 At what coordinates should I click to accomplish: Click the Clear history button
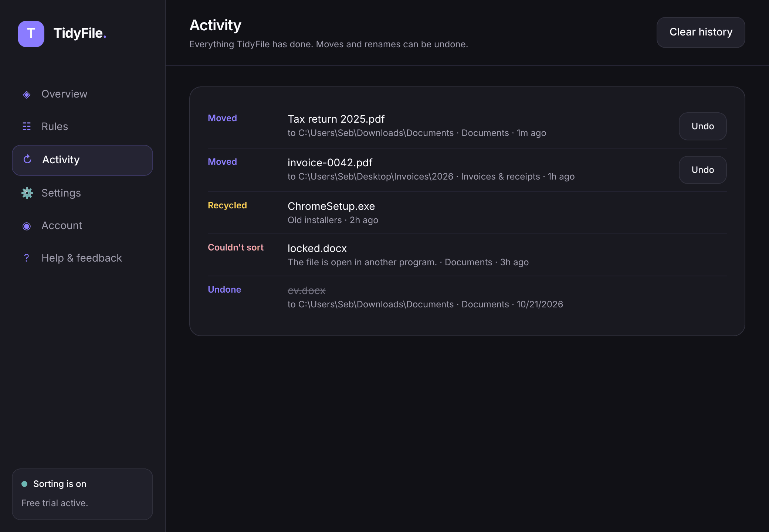pos(701,32)
